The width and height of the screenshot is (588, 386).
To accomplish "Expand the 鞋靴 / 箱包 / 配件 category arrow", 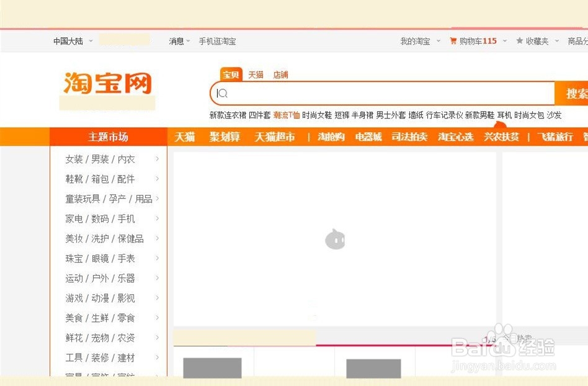I will pos(157,179).
